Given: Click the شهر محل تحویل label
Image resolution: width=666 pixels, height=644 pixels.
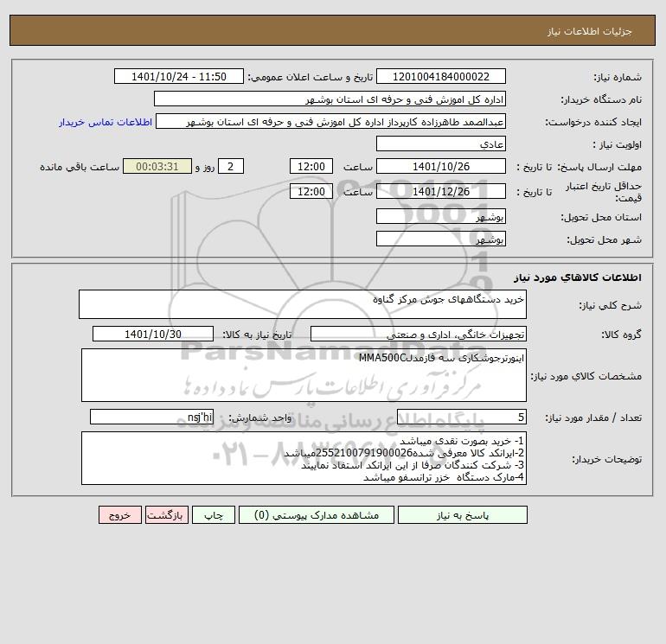Looking at the screenshot, I should (x=605, y=240).
